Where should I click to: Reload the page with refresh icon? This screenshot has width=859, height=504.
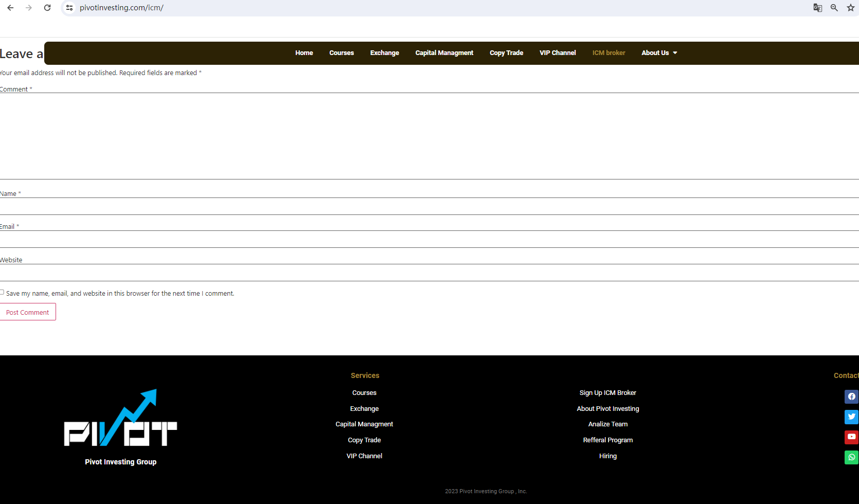[x=47, y=8]
